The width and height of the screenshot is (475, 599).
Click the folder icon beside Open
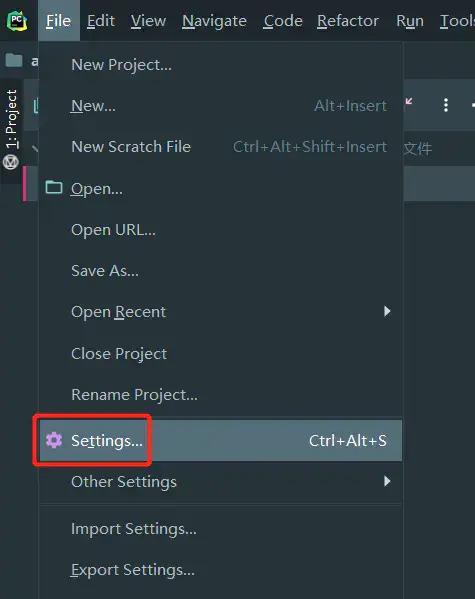click(54, 187)
